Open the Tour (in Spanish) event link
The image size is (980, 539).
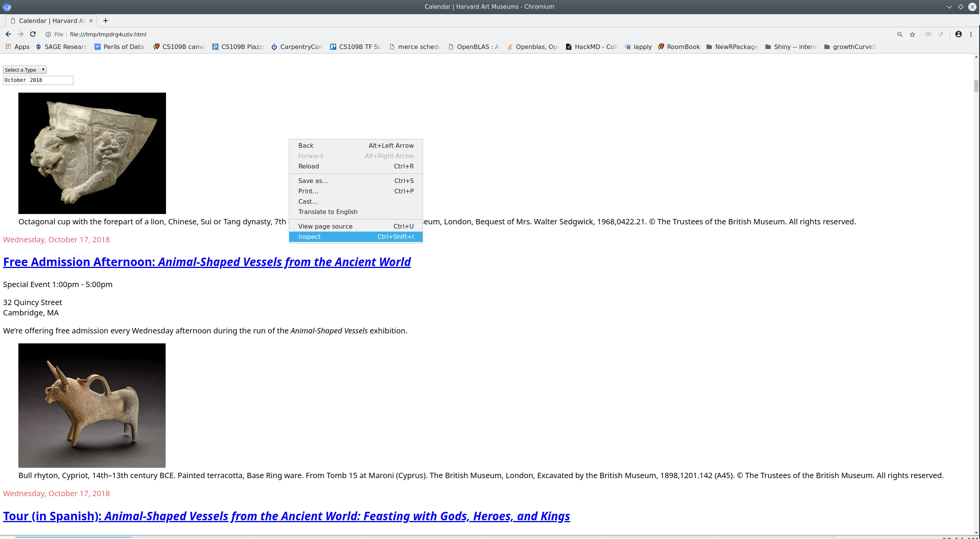coord(287,516)
